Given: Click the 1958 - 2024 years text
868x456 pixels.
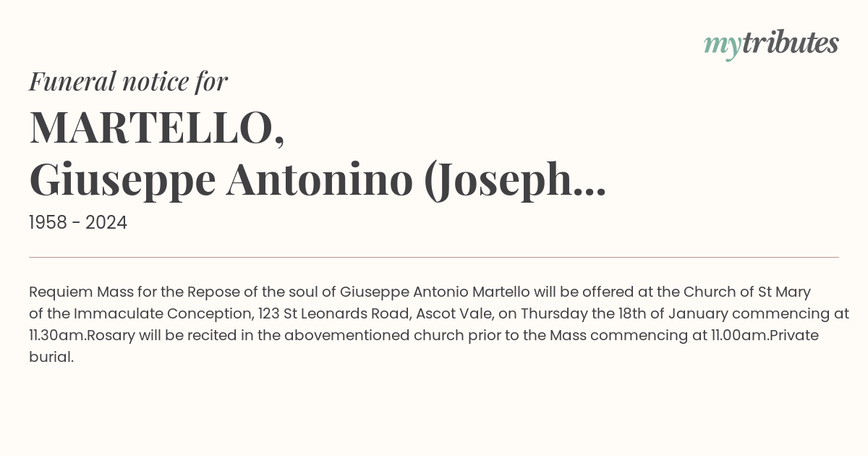Looking at the screenshot, I should pos(78,223).
